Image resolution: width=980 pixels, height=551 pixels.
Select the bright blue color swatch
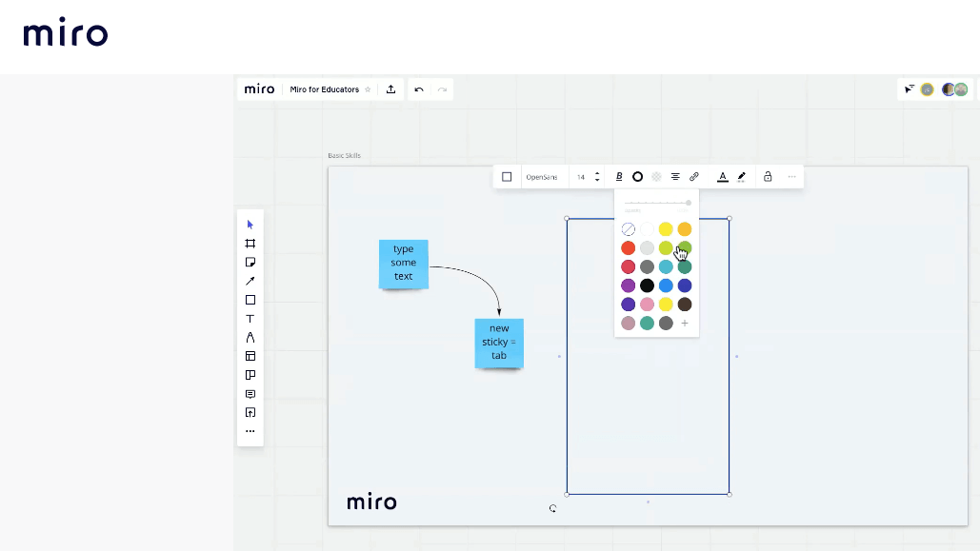[666, 285]
